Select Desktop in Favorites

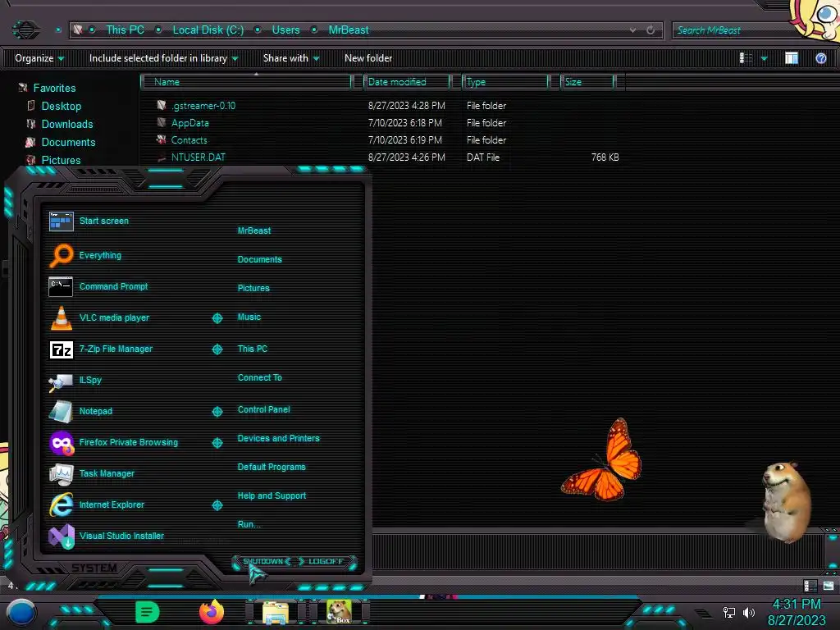coord(61,106)
